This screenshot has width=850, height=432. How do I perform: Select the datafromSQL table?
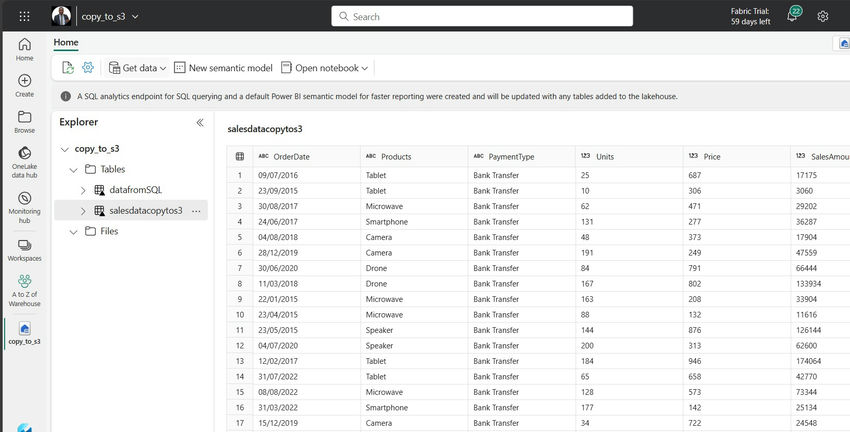tap(136, 190)
